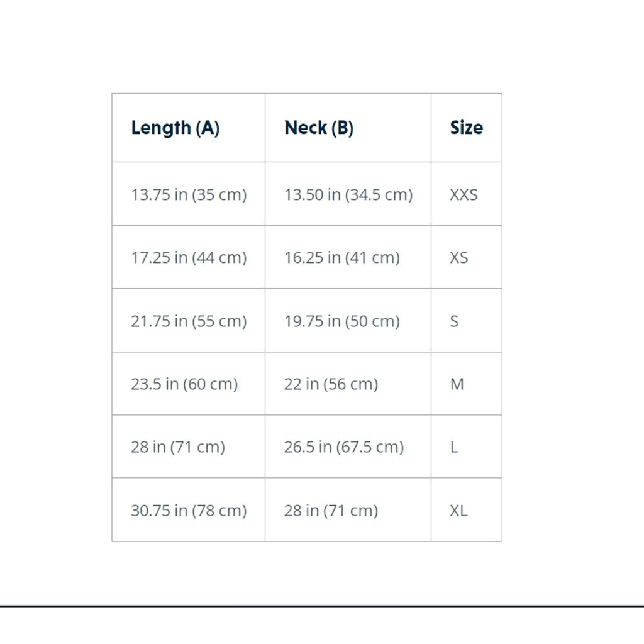Click the 22 in (56 cm) neck cell
The height and width of the screenshot is (644, 644).
point(331,384)
